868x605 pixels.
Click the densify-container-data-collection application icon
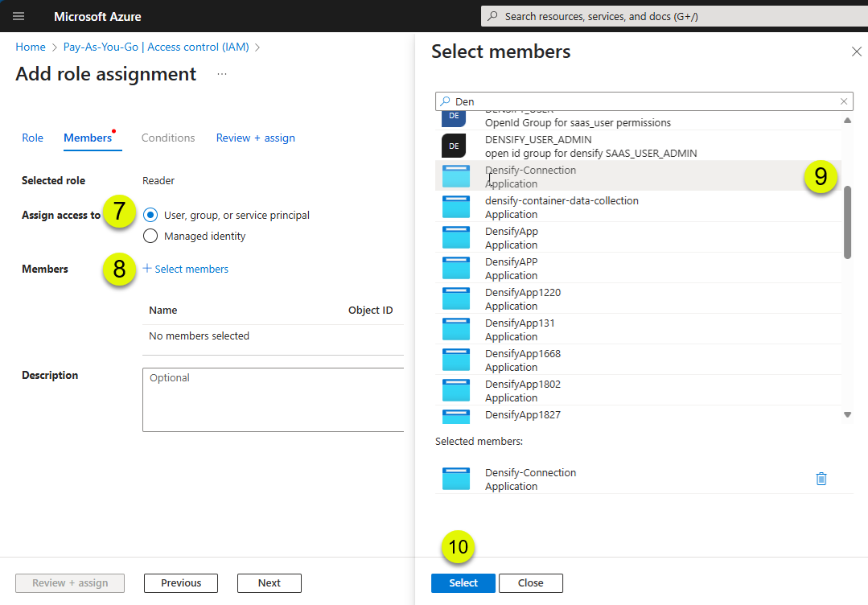(456, 207)
